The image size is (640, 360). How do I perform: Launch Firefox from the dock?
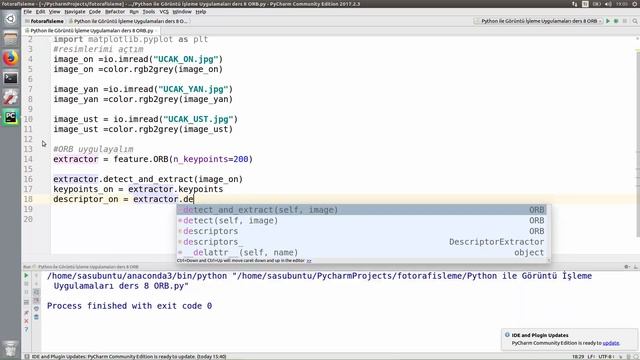click(10, 58)
